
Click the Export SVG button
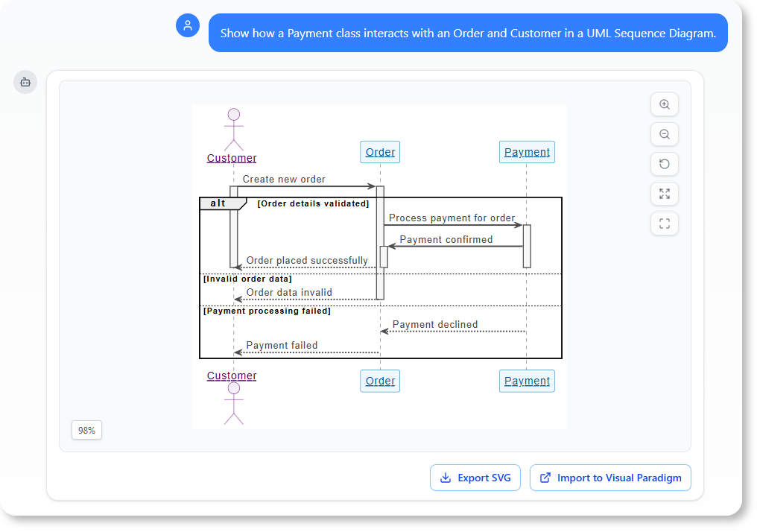point(475,478)
